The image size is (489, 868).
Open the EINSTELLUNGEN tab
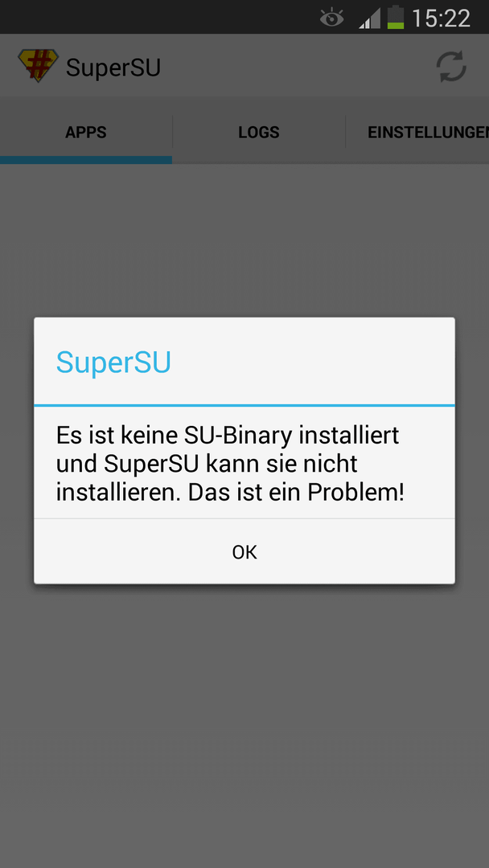coord(417,133)
